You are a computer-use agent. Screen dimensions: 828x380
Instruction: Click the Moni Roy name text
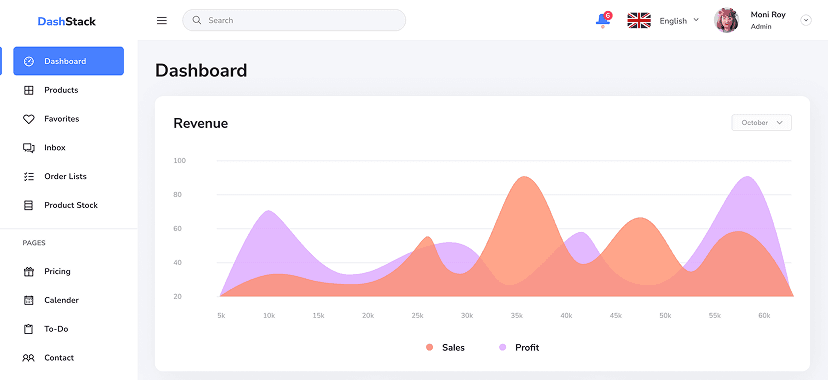coord(768,15)
